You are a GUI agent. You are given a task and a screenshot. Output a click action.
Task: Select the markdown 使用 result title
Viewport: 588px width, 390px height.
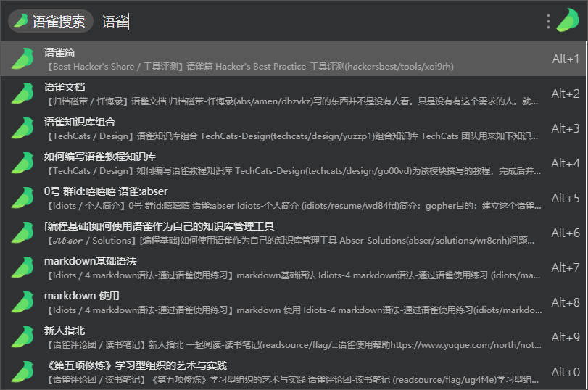82,296
